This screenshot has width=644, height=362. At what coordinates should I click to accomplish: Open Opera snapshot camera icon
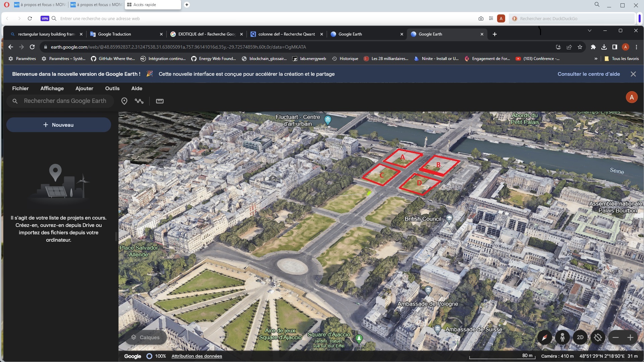481,18
